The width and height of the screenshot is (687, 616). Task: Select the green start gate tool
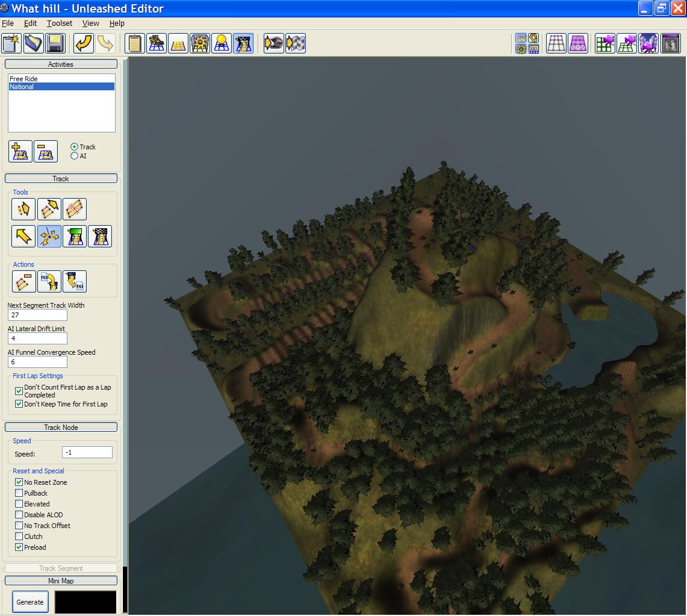pyautogui.click(x=75, y=236)
